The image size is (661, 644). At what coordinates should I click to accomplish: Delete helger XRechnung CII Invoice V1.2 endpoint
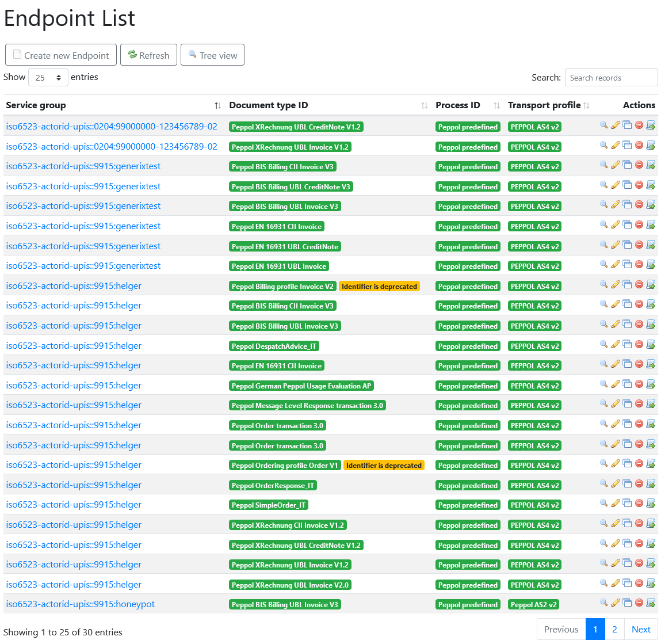click(639, 523)
